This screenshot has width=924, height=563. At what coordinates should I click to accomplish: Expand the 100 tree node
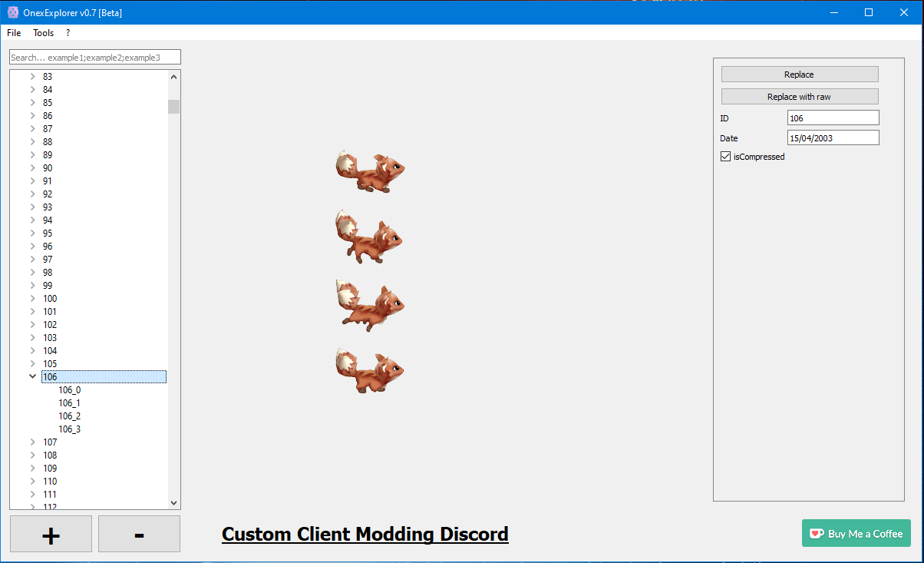(32, 299)
